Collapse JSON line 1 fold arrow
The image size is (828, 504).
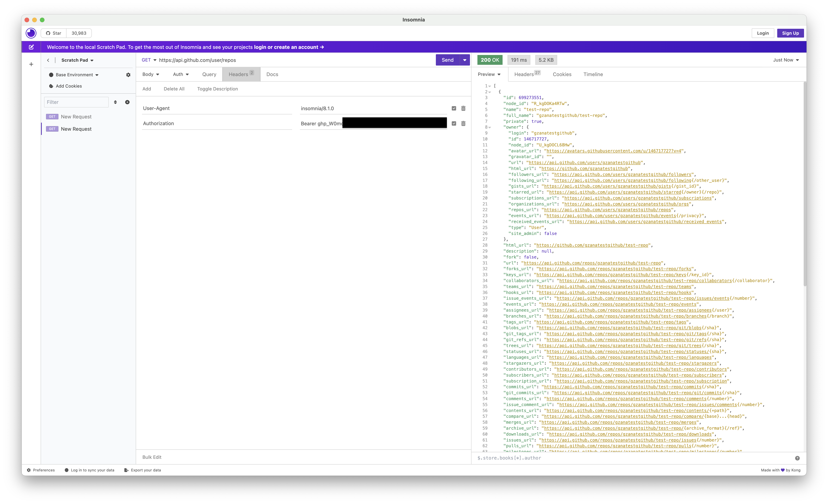(490, 86)
